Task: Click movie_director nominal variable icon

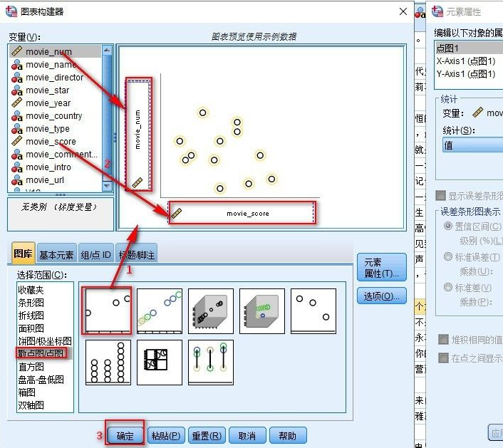Action: [x=16, y=78]
